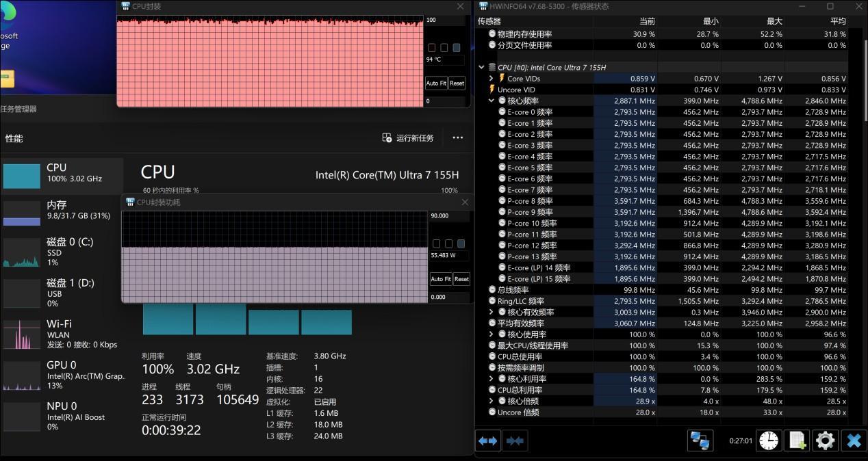Toggle the highlighted third checkbox in CPU封装 graph
Image resolution: width=868 pixels, height=461 pixels.
[457, 48]
